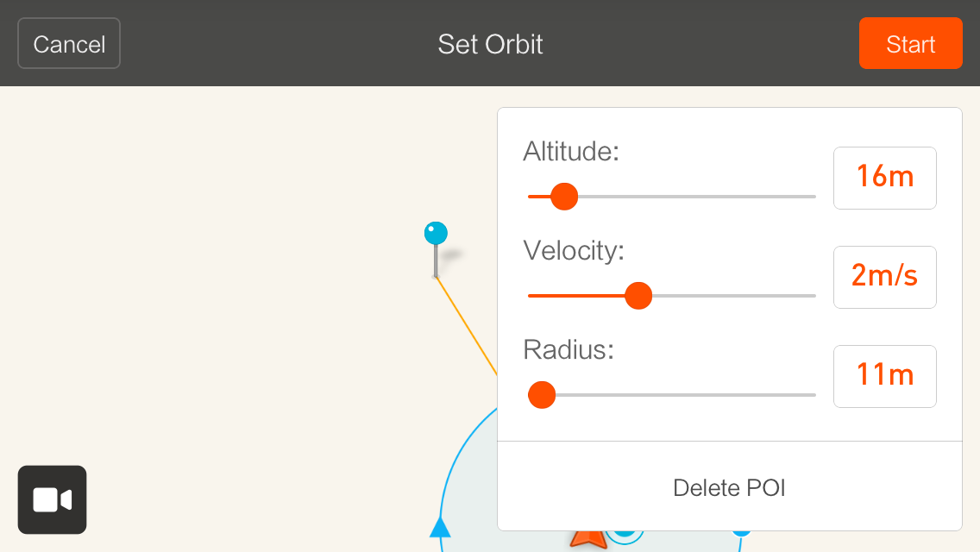Delete the POI
Viewport: 980px width, 552px height.
point(729,487)
